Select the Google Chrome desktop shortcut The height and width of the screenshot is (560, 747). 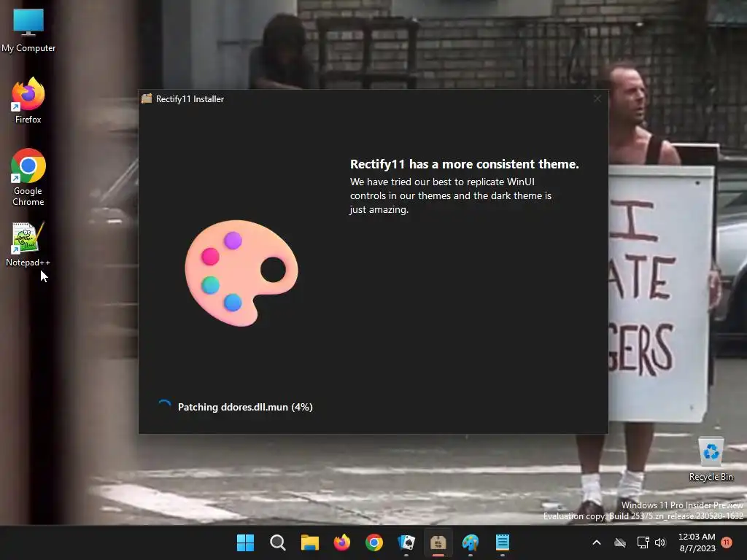point(28,177)
